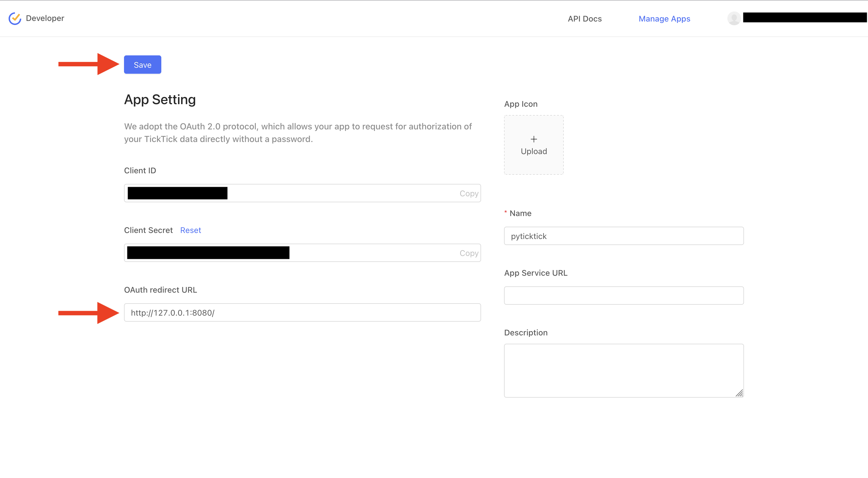Image resolution: width=868 pixels, height=478 pixels.
Task: Focus the Client Secret field
Action: [x=302, y=253]
